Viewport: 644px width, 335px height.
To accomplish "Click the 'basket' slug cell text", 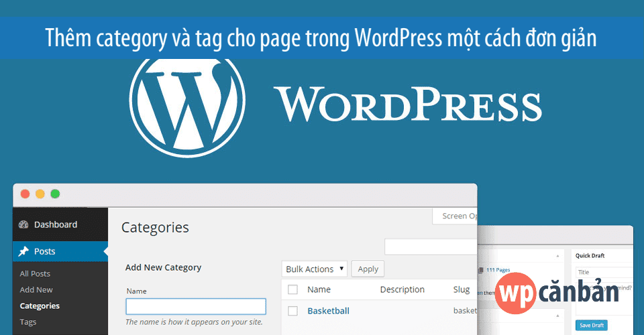I will coord(465,311).
